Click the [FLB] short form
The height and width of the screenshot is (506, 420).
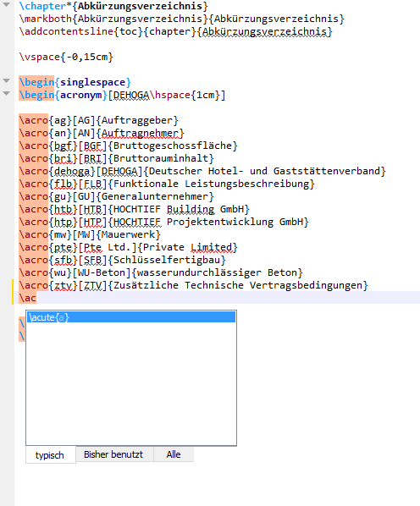[x=92, y=184]
